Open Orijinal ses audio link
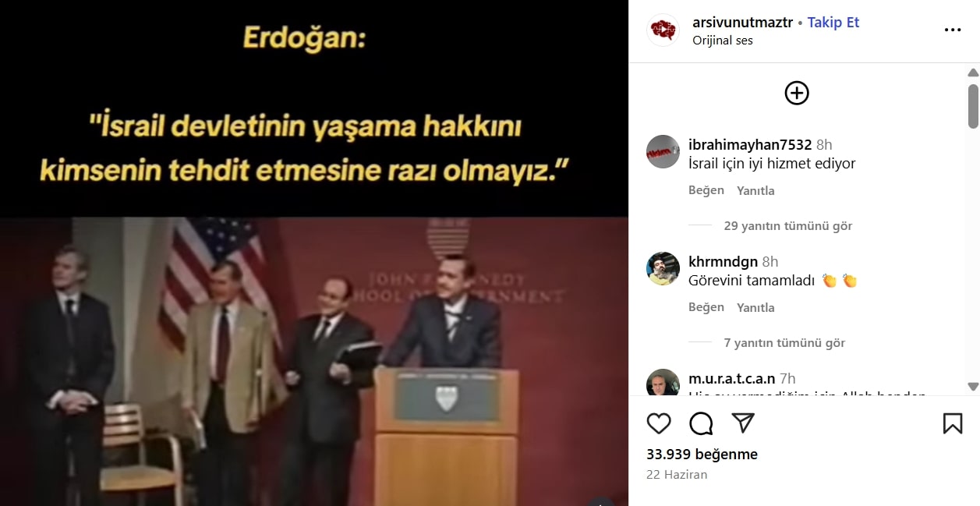980x506 pixels. [723, 41]
